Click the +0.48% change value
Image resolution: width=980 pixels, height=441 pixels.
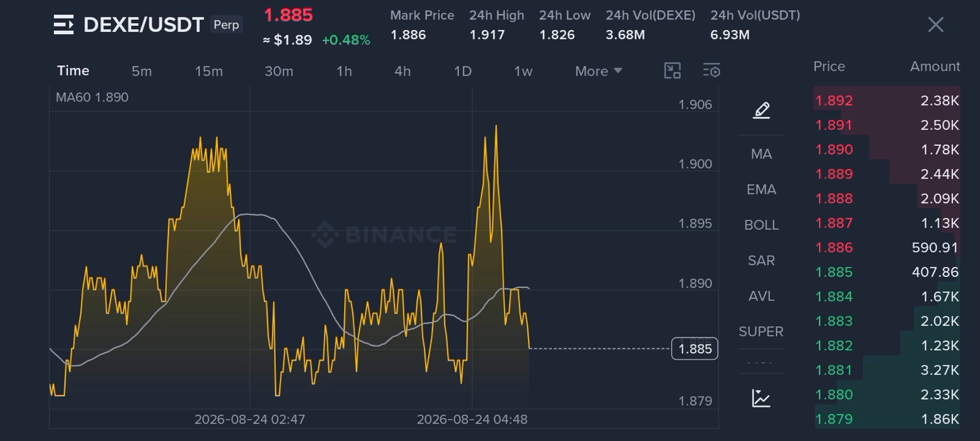coord(346,40)
